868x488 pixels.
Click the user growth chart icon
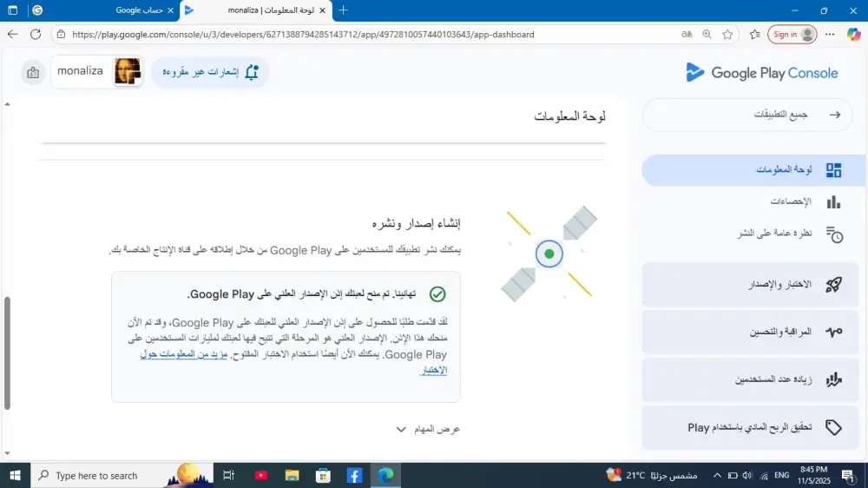point(833,379)
